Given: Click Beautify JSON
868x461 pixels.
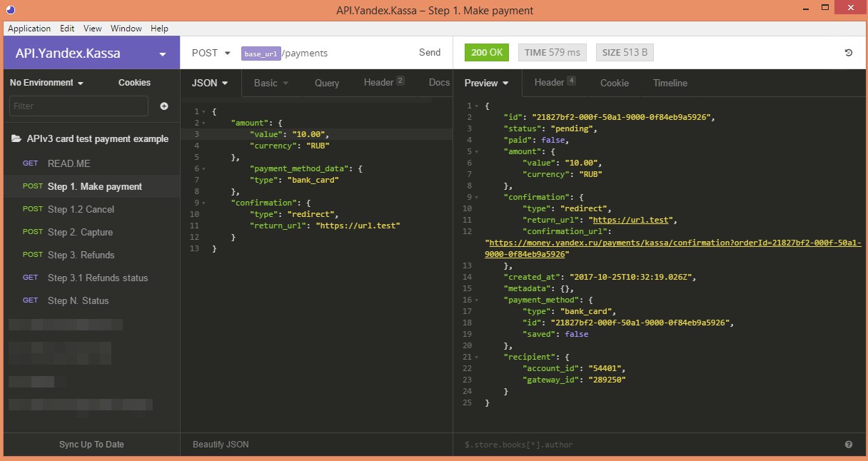Looking at the screenshot, I should pyautogui.click(x=221, y=445).
